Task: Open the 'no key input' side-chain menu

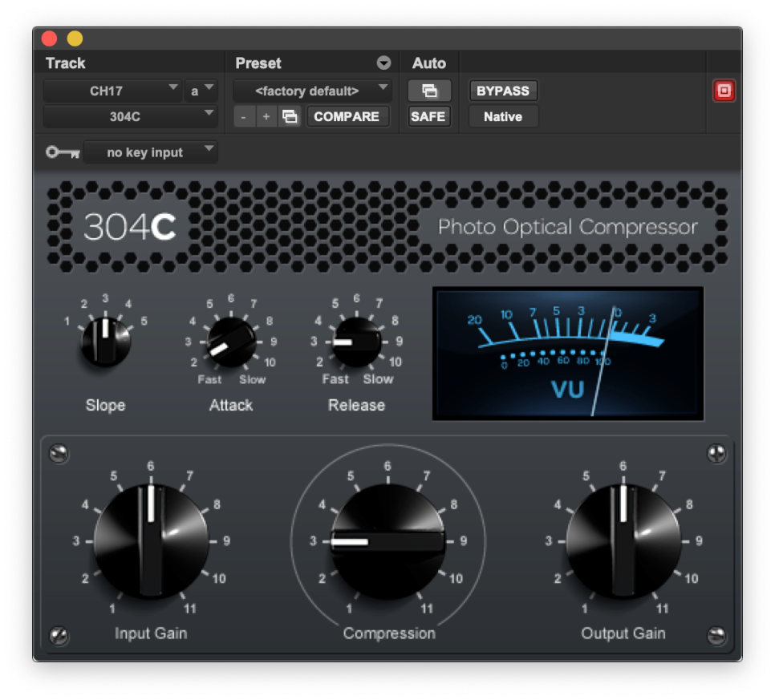Action: coord(149,152)
